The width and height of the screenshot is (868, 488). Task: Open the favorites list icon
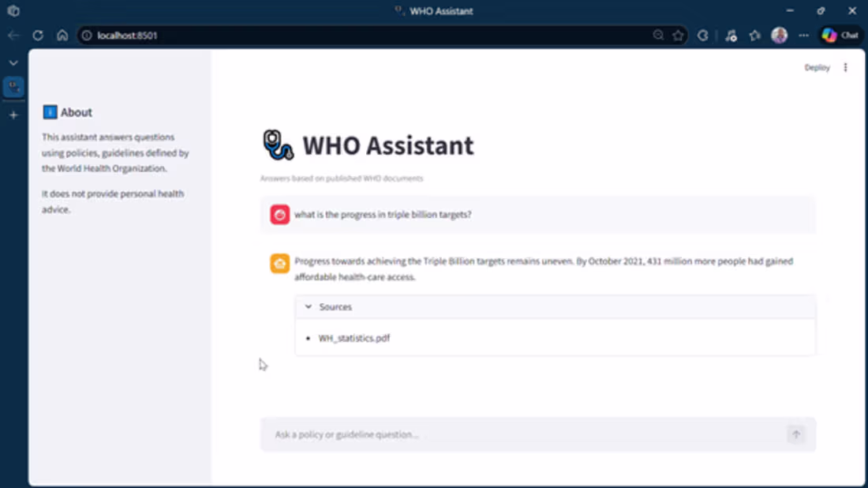click(x=755, y=36)
